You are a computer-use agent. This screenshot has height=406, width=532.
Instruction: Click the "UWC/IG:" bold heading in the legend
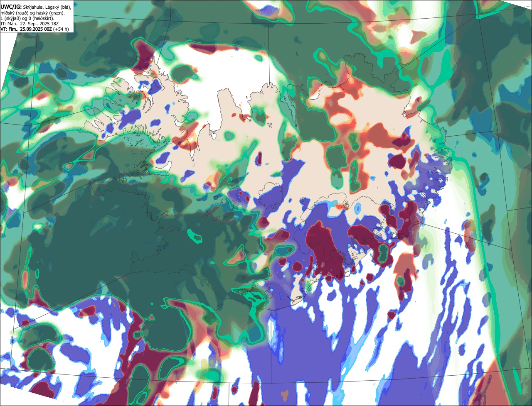[11, 7]
